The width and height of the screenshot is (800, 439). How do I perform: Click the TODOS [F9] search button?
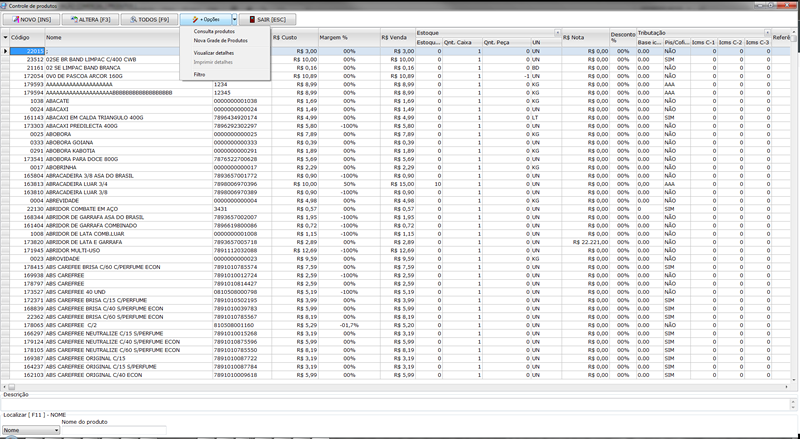pyautogui.click(x=146, y=19)
